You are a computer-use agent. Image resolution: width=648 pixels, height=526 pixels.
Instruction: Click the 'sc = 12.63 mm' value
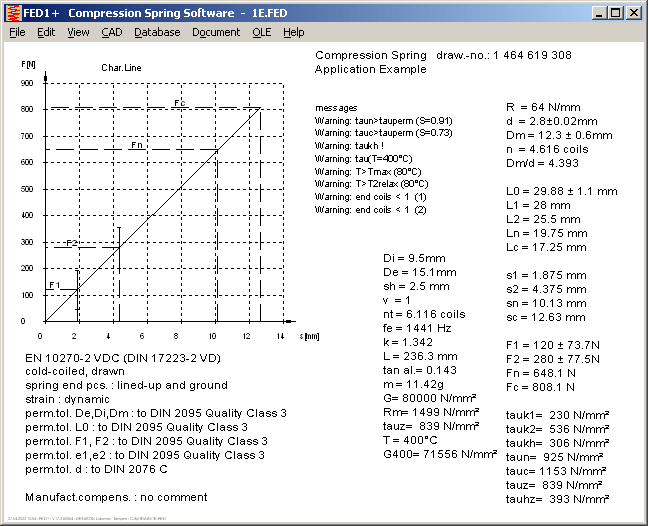[546, 318]
